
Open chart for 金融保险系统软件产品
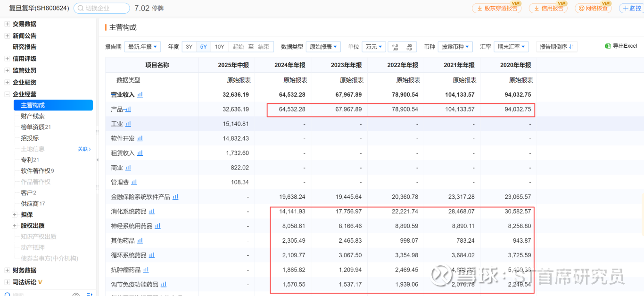click(x=175, y=197)
